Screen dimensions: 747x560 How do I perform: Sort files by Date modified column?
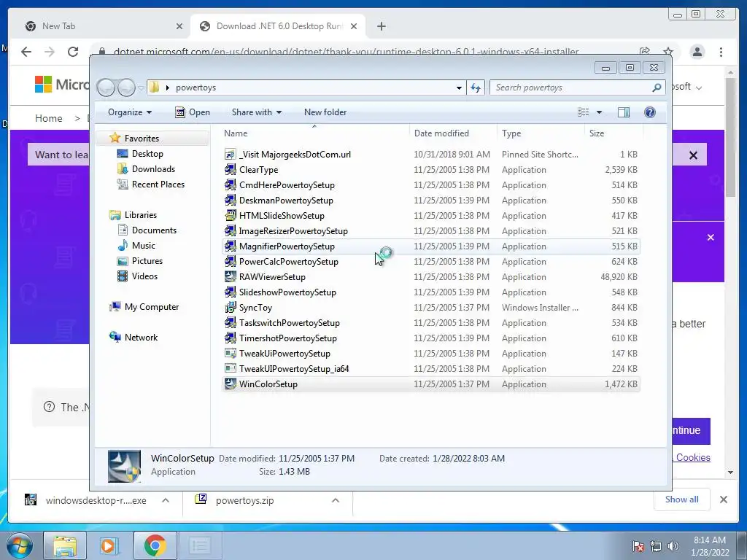tap(452, 133)
